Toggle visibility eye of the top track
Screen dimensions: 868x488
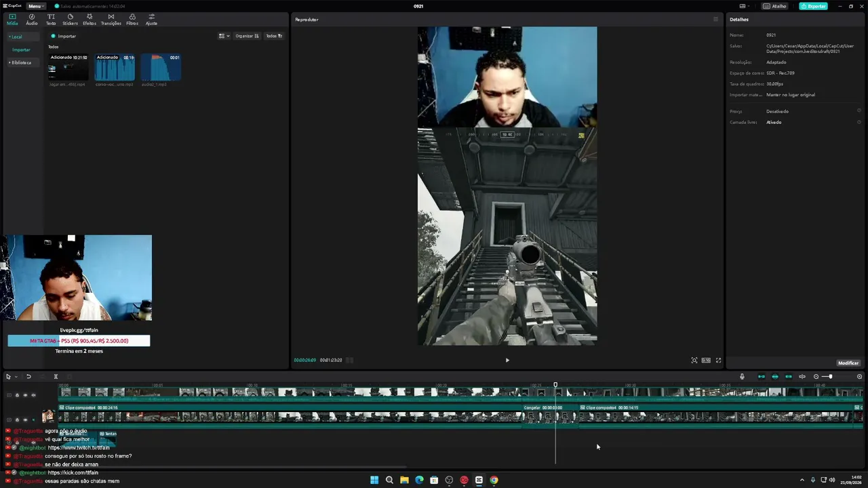tap(25, 395)
